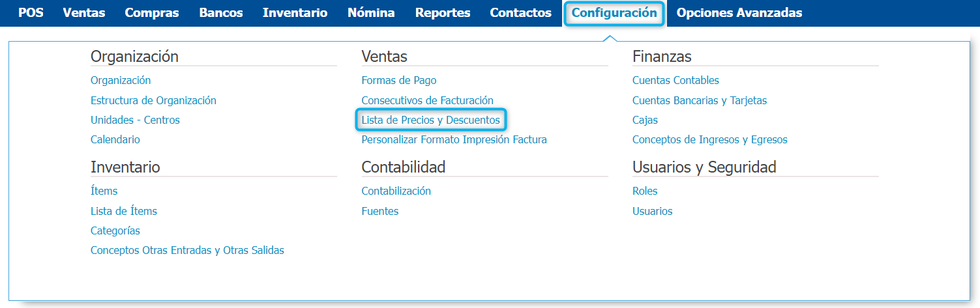Open the Contabilización link
This screenshot has height=308, width=980.
(396, 191)
